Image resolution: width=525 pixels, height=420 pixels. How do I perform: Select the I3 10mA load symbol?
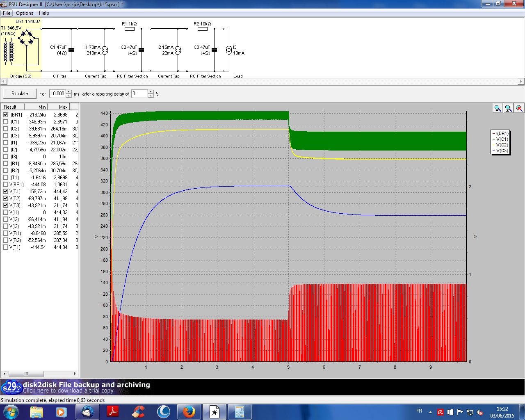228,50
